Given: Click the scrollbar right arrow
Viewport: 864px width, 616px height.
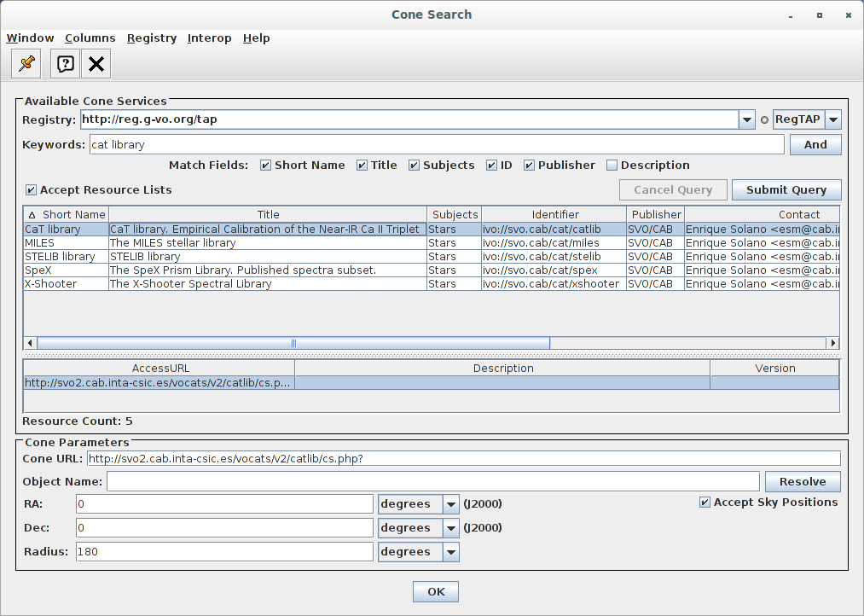Looking at the screenshot, I should [832, 343].
